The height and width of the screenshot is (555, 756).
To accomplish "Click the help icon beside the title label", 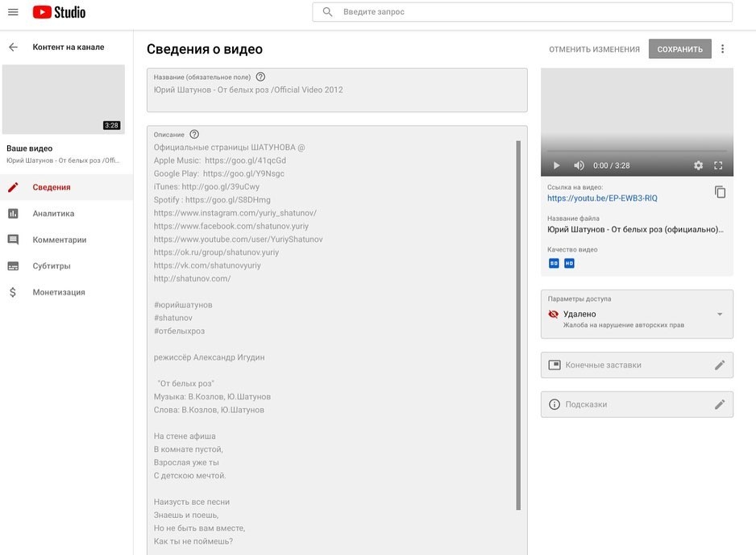I will pos(260,77).
